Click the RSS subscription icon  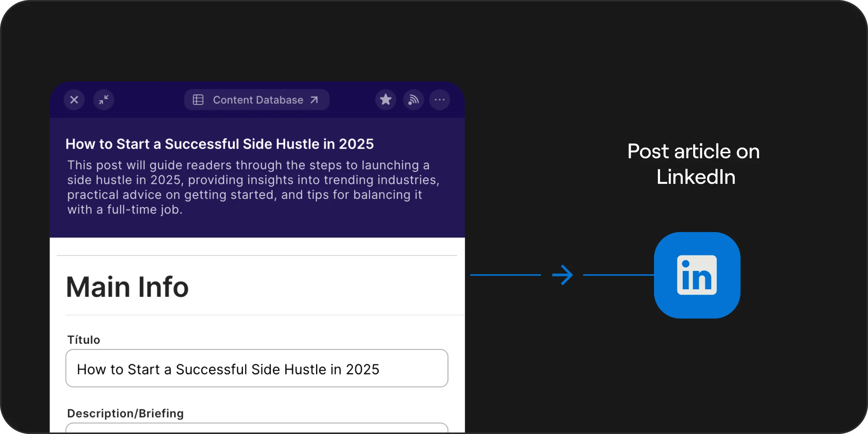click(413, 100)
